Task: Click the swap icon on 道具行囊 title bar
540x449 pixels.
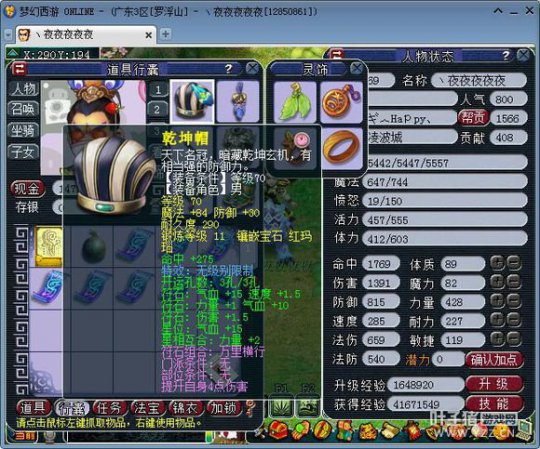Action: coord(19,69)
